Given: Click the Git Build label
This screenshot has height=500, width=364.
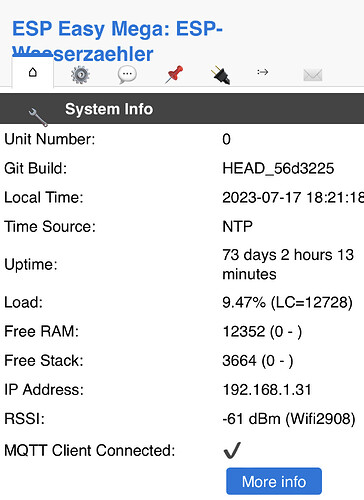Looking at the screenshot, I should [x=36, y=168].
